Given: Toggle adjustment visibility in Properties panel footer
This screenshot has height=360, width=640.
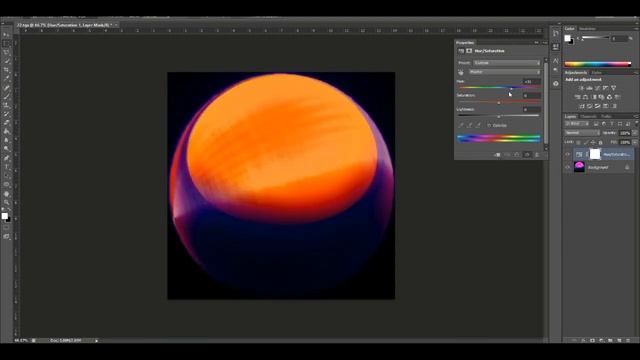Looking at the screenshot, I should click(x=527, y=155).
